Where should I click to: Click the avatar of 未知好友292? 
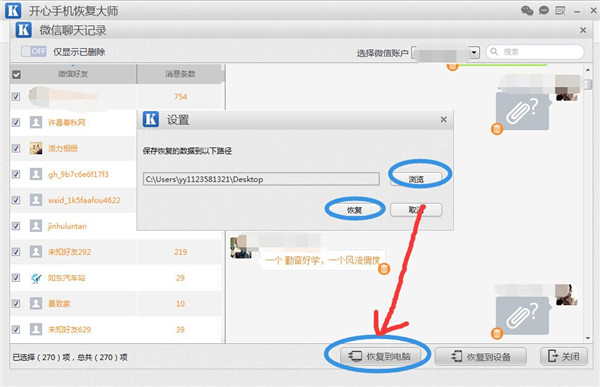36,252
